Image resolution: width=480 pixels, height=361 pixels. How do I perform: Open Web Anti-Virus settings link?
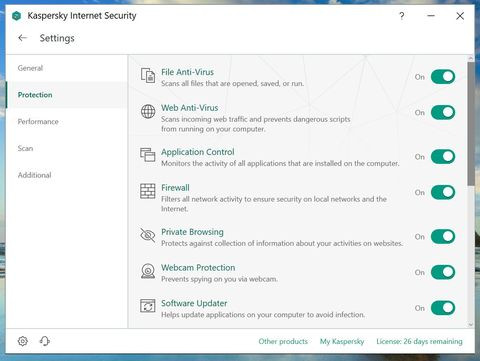pyautogui.click(x=190, y=108)
